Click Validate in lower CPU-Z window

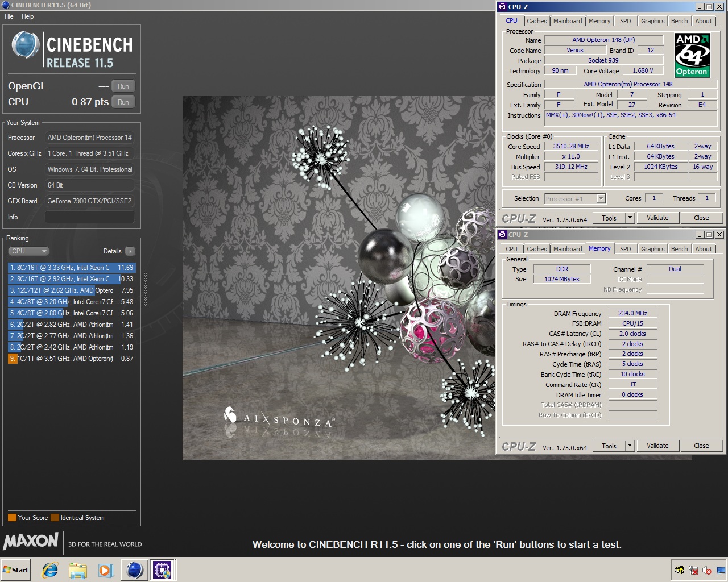(657, 446)
